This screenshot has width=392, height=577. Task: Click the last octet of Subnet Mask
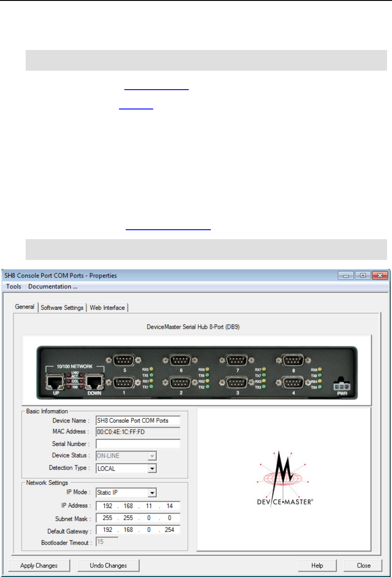170,518
